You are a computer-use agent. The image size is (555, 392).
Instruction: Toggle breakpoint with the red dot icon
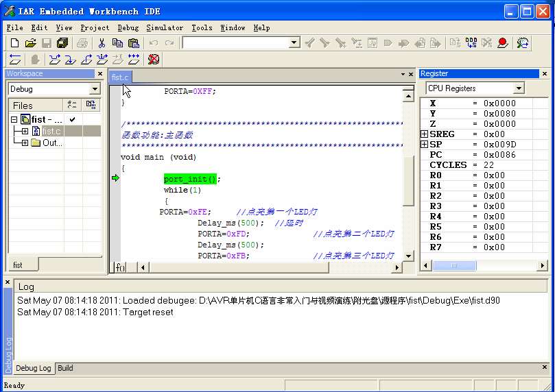coord(503,43)
